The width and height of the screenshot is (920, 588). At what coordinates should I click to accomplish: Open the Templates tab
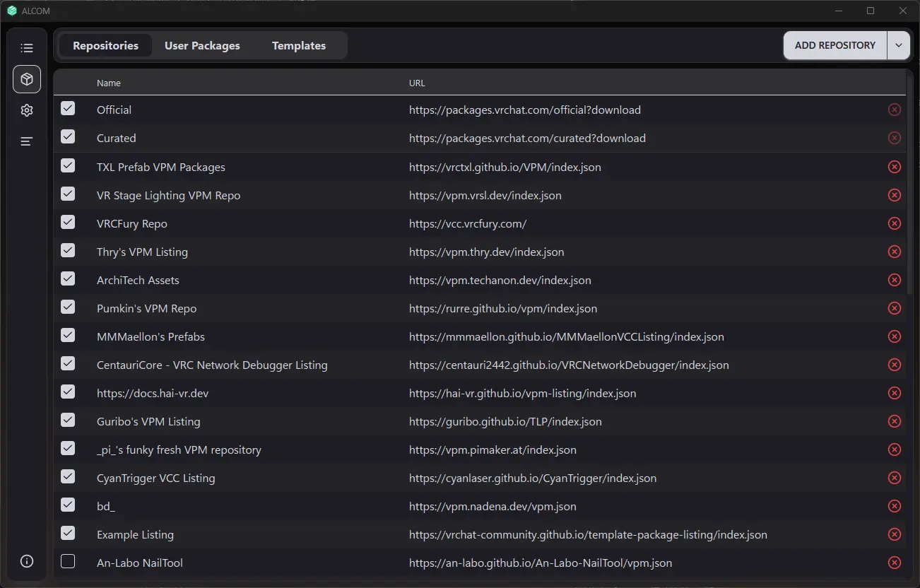(x=299, y=45)
